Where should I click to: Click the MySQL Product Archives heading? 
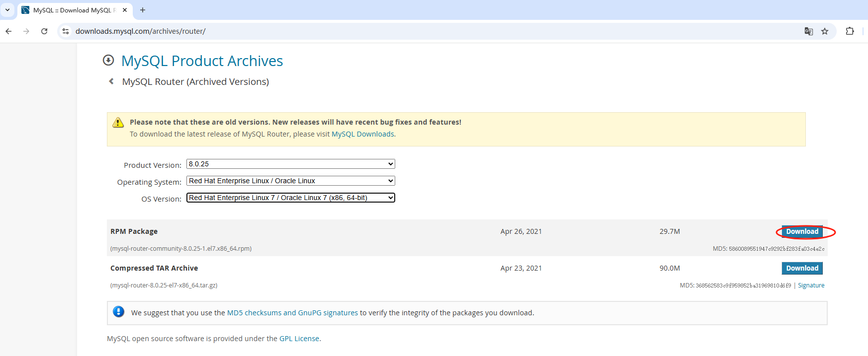tap(202, 61)
